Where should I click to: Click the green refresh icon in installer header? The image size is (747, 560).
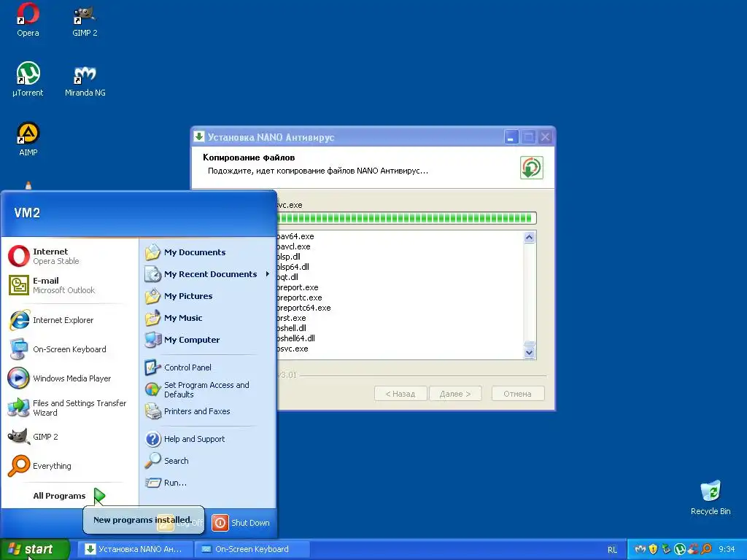click(531, 168)
